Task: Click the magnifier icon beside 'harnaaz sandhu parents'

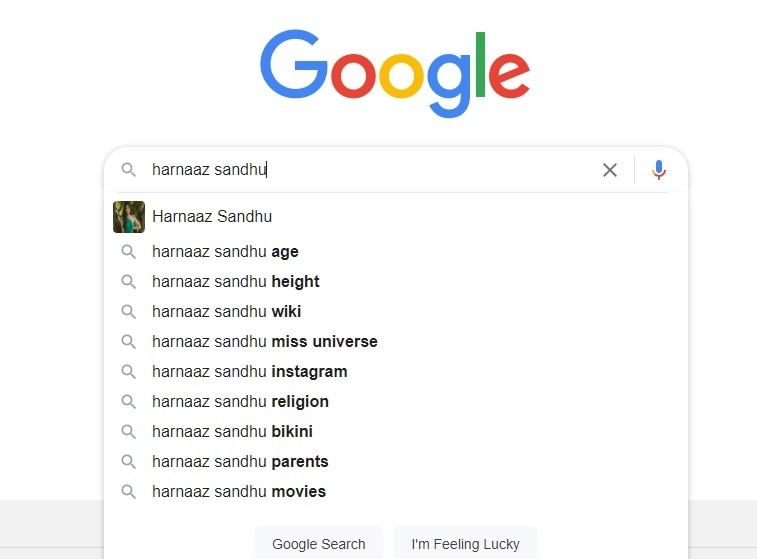Action: [128, 462]
